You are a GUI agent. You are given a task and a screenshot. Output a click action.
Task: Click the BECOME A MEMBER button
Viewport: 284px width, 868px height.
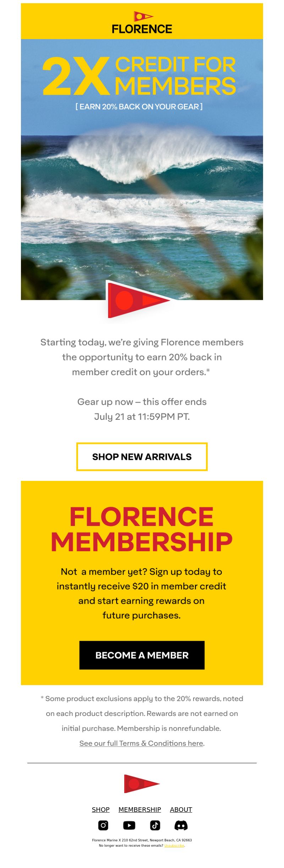(x=142, y=655)
